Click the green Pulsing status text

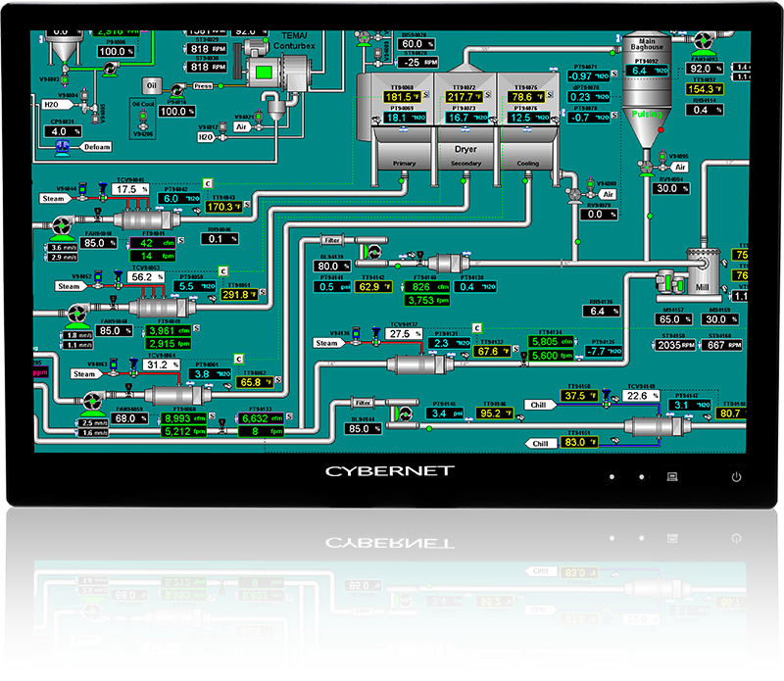pos(647,114)
